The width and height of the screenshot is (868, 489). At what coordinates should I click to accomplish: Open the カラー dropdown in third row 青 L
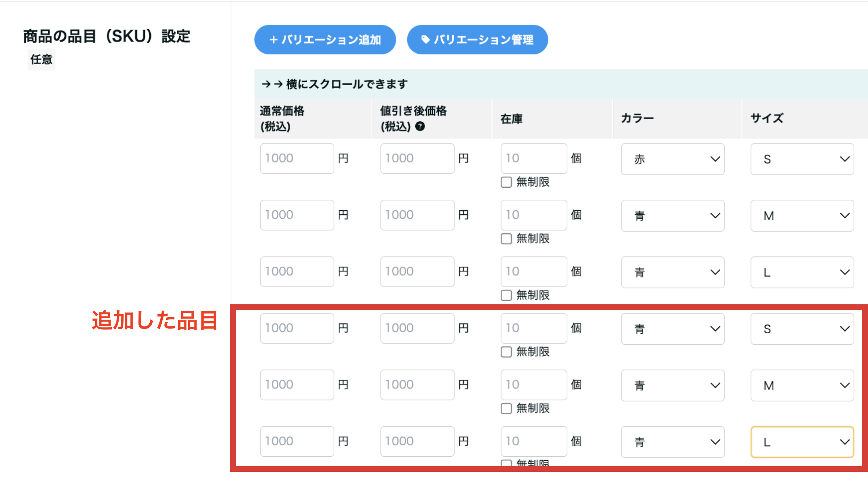[x=672, y=272]
